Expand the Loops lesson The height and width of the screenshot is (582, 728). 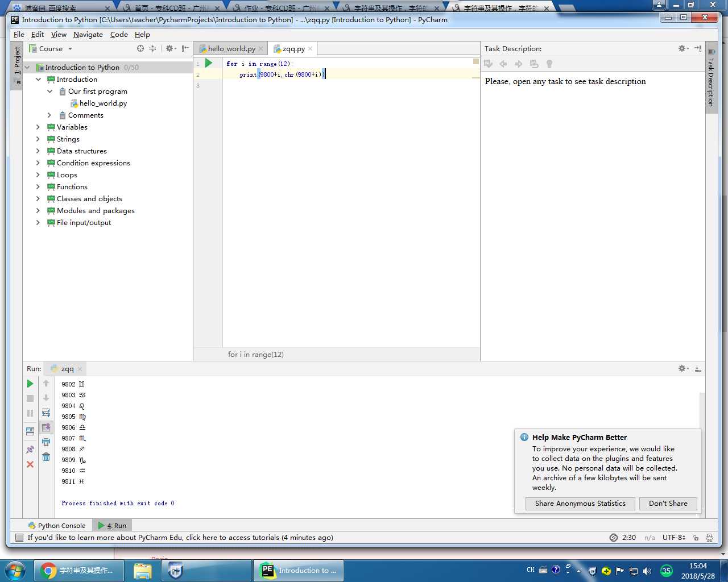coord(38,174)
